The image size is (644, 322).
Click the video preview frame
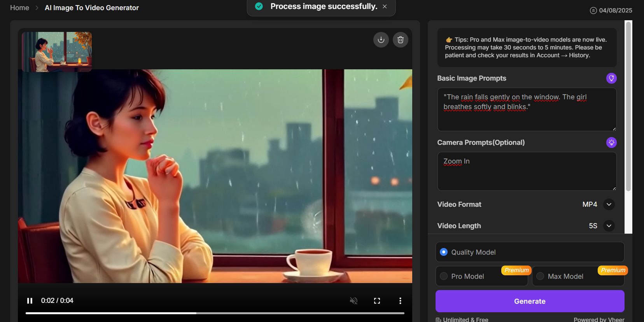point(215,176)
